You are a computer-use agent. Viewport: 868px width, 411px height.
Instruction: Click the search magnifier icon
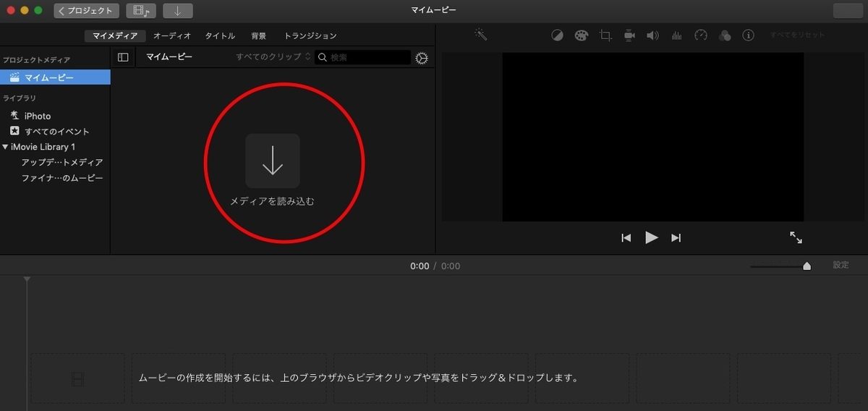point(323,57)
